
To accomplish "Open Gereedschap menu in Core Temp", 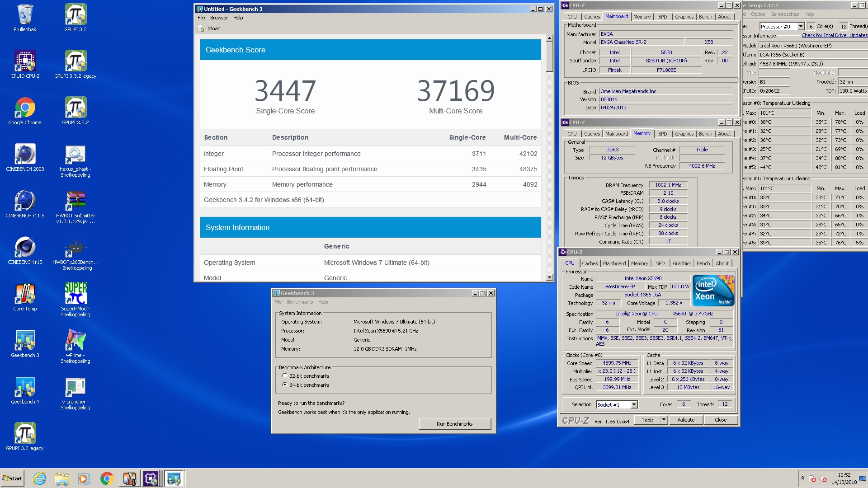I will 784,14.
